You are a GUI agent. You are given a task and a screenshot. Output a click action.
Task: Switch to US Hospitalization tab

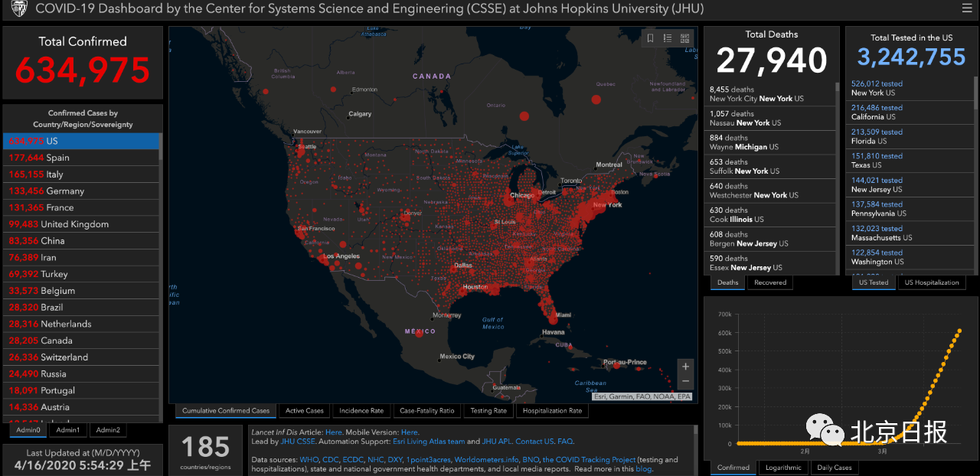(931, 282)
